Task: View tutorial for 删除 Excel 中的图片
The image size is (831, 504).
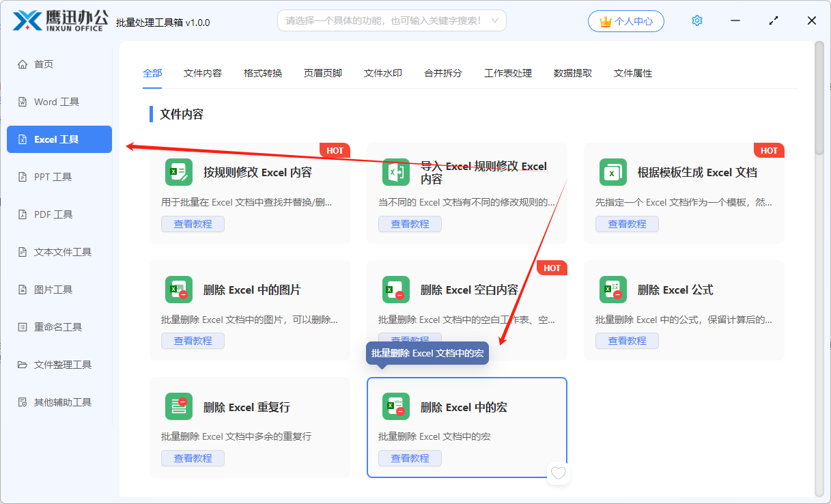Action: click(x=193, y=341)
